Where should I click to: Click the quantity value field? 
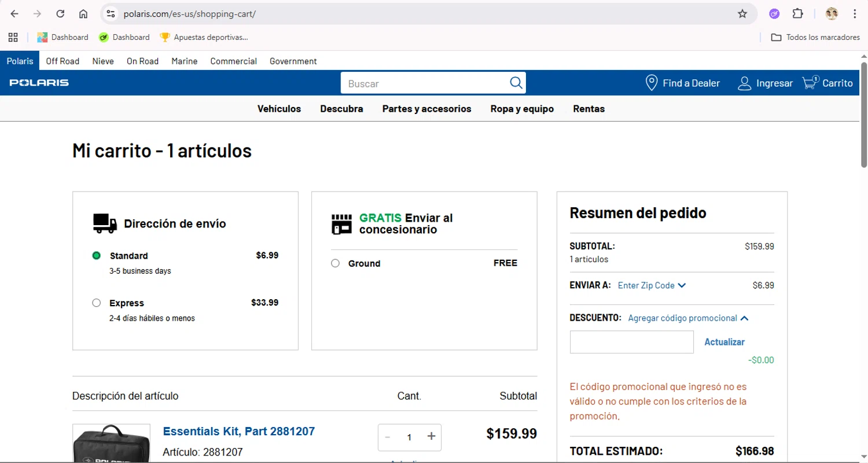tap(409, 437)
